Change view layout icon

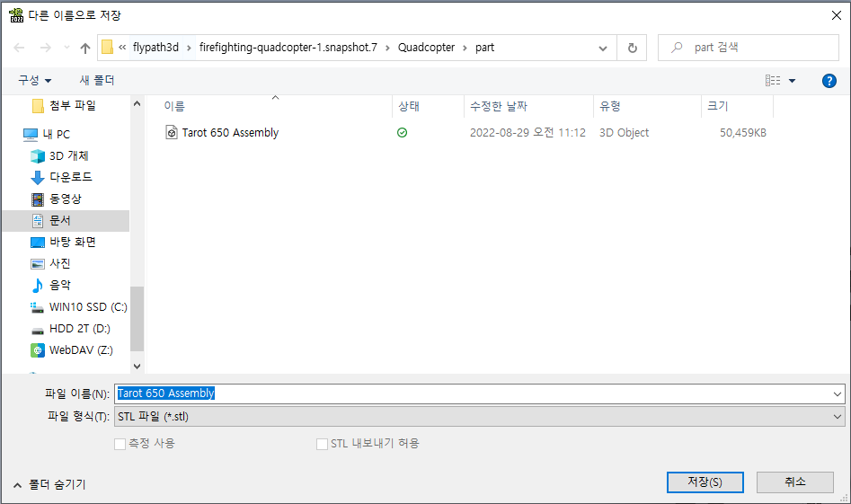(773, 81)
